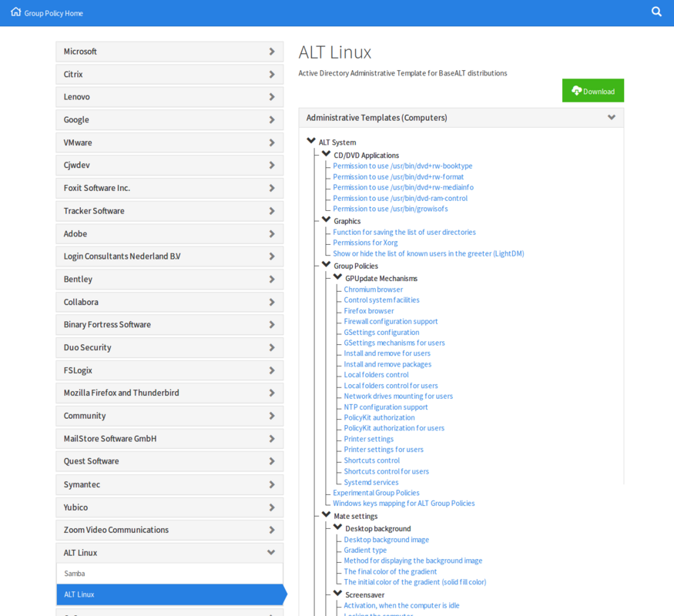This screenshot has height=616, width=674.
Task: Expand the Lenovo vendor arrow
Action: (x=272, y=97)
